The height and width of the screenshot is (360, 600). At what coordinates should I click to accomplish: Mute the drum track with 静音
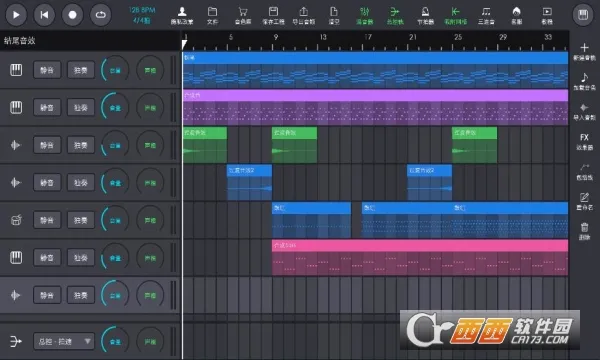(47, 220)
